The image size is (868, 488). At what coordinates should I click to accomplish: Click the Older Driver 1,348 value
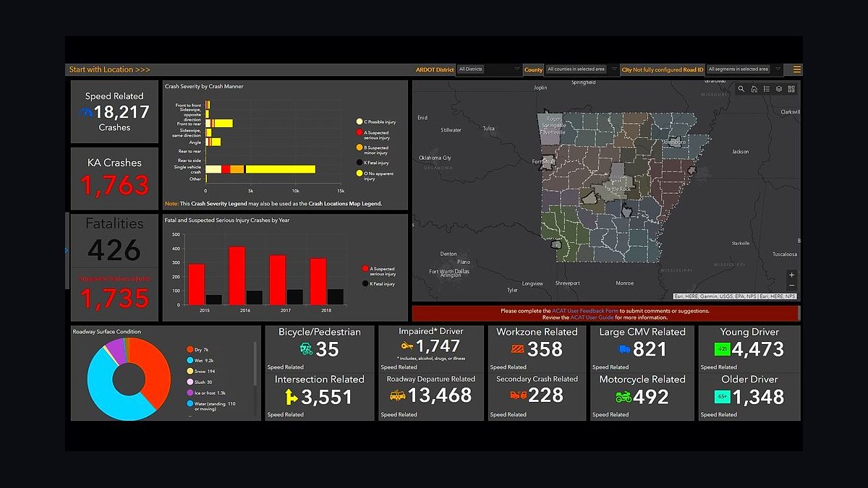click(x=758, y=397)
